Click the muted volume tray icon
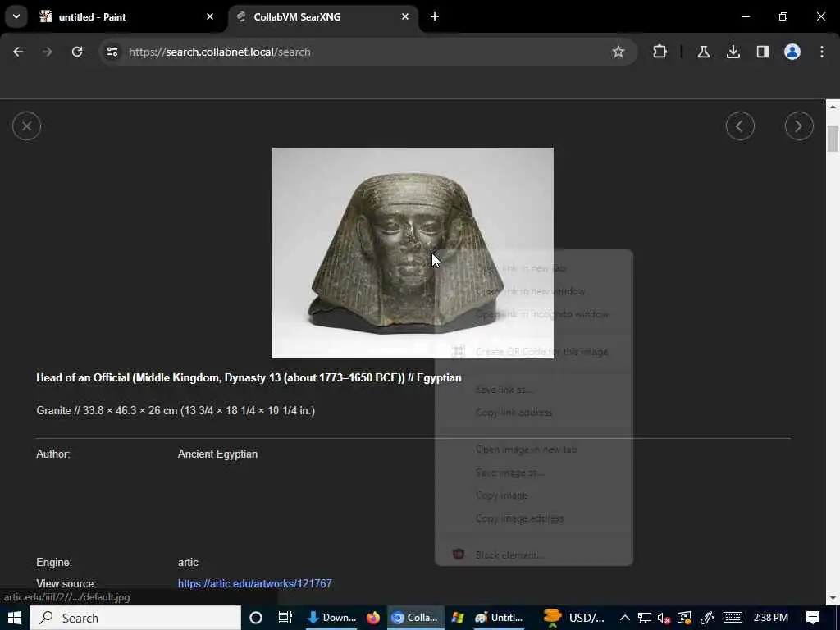The image size is (840, 630). 664,618
